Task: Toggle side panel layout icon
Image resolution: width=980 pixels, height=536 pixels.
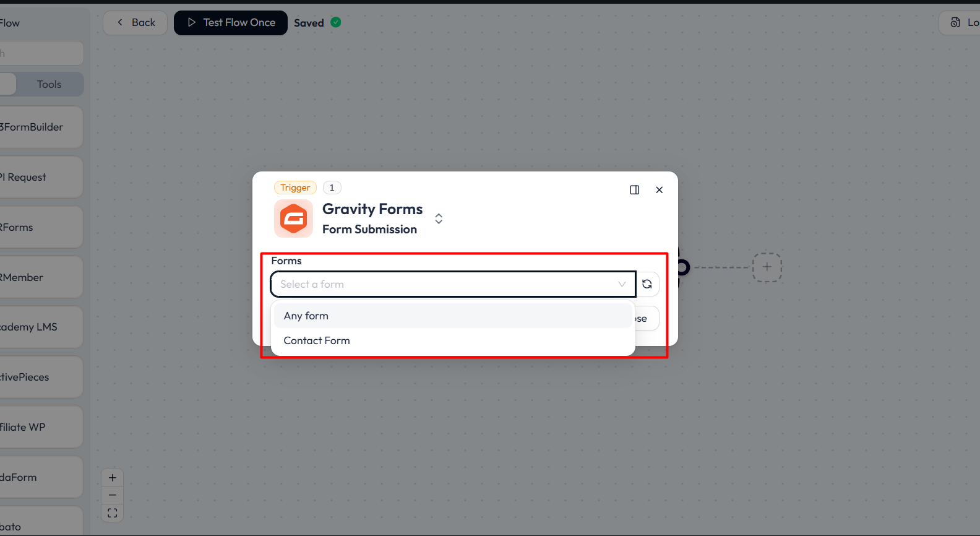Action: [634, 190]
